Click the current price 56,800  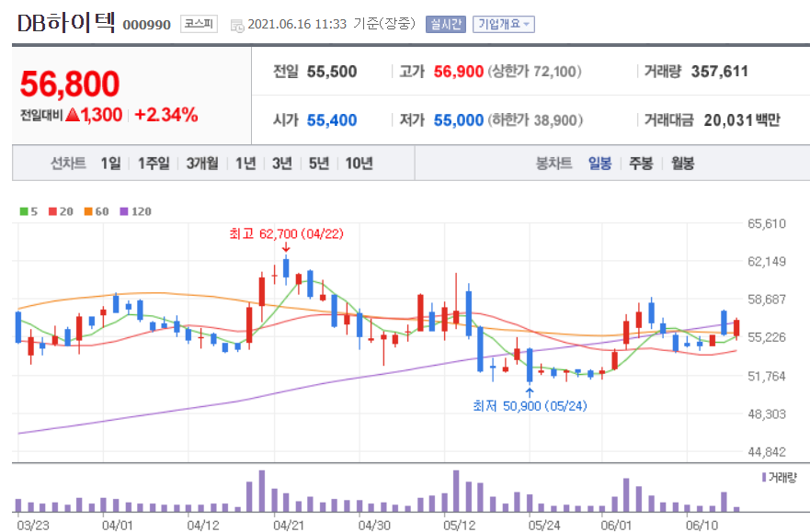pos(70,84)
